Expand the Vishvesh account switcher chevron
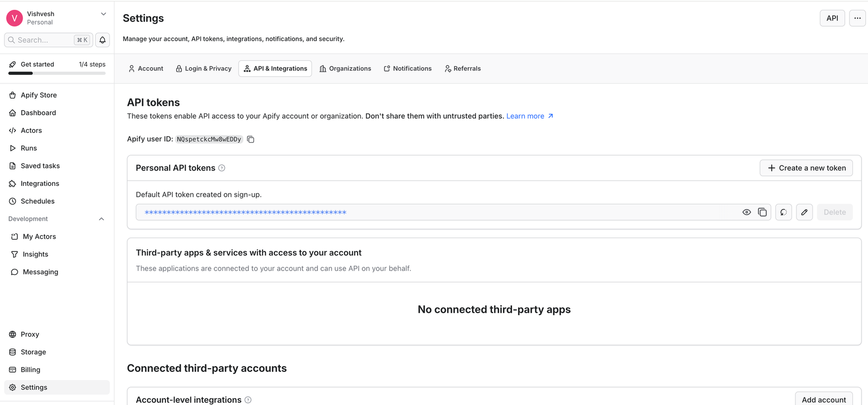 tap(104, 14)
